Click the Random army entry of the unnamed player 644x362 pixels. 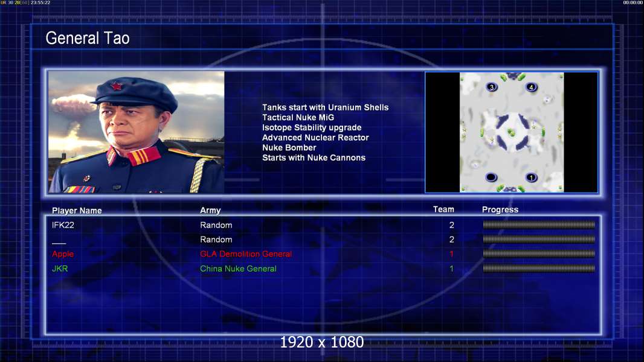tap(216, 240)
